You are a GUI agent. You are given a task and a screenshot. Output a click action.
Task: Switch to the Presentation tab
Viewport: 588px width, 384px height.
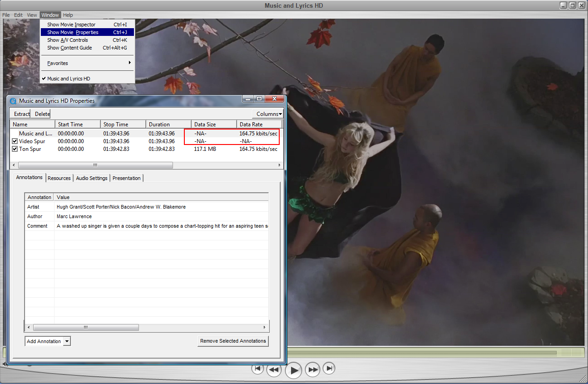click(x=127, y=178)
